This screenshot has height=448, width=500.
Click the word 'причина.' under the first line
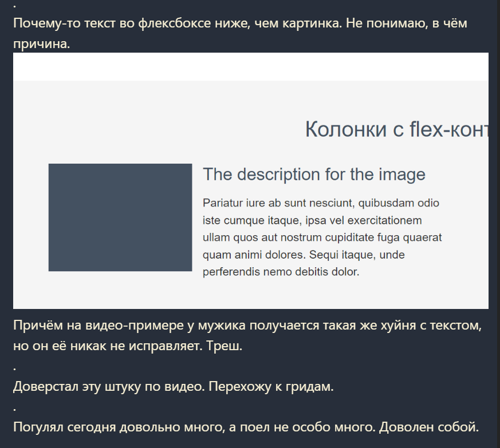tap(41, 44)
